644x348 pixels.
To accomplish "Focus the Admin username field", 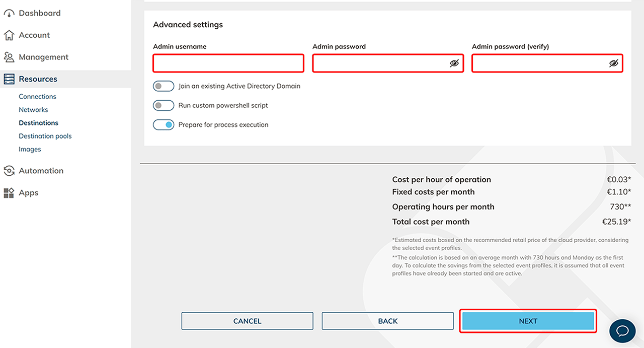I will [228, 63].
